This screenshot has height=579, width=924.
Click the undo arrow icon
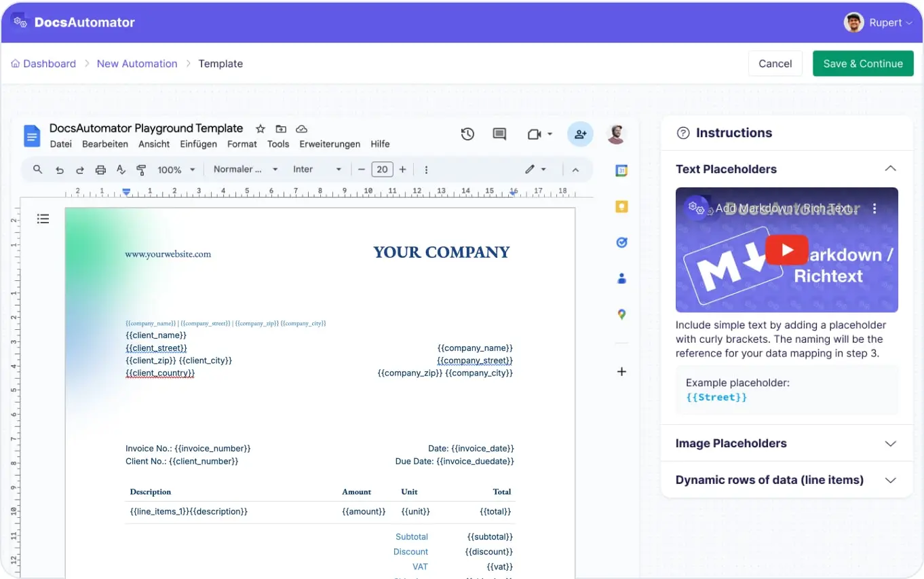[x=60, y=170]
